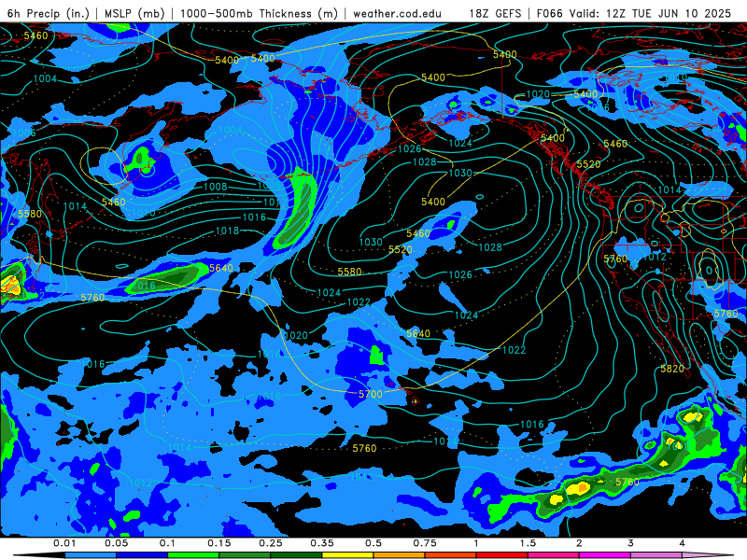Click the 'MSLP (mb)' title label
Viewport: 747px width, 560px height.
click(x=134, y=13)
